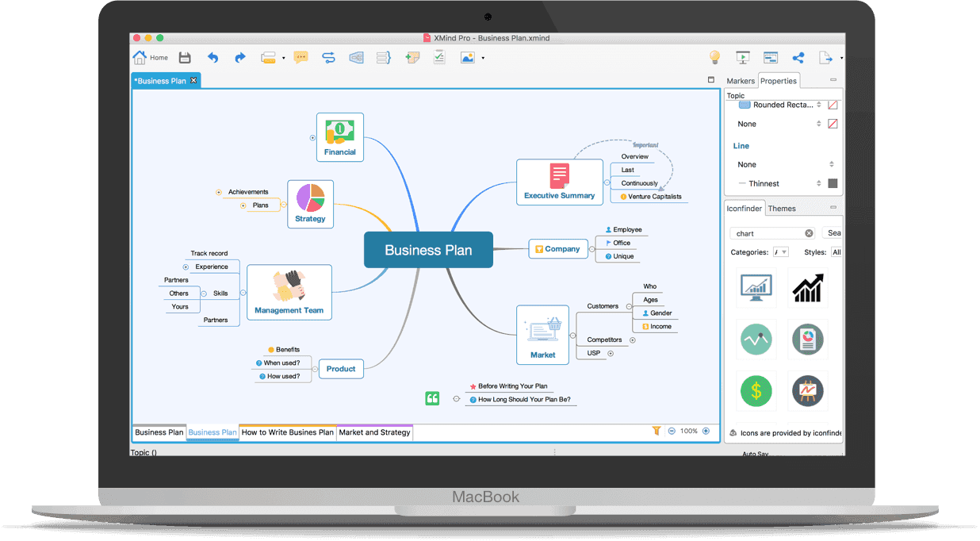Open the Gantt chart view icon
Image resolution: width=980 pixels, height=541 pixels.
coord(771,57)
